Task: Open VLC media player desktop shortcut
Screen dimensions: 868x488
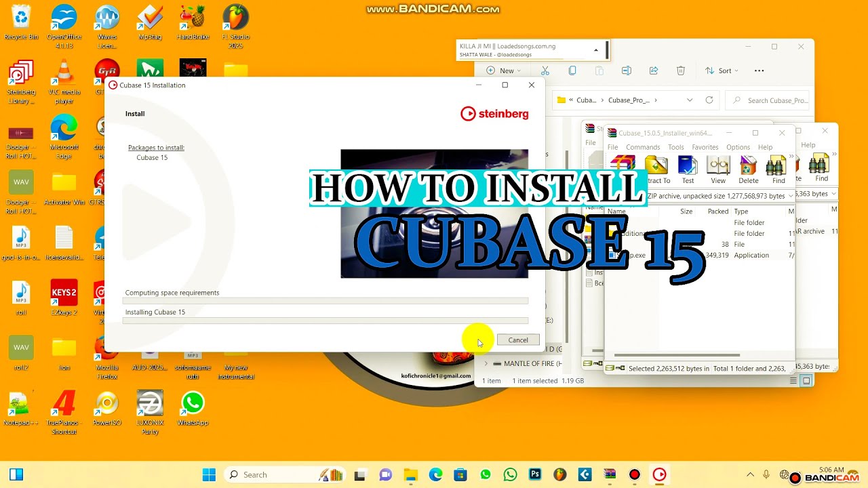Action: (64, 81)
